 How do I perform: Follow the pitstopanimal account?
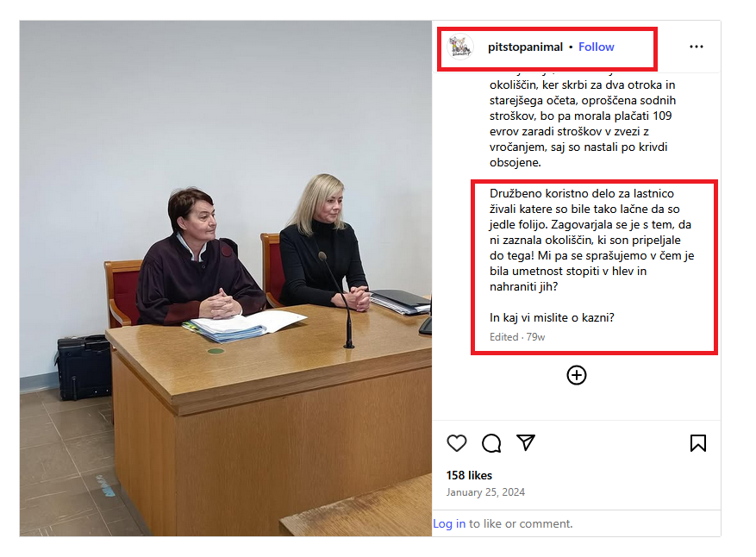[597, 47]
